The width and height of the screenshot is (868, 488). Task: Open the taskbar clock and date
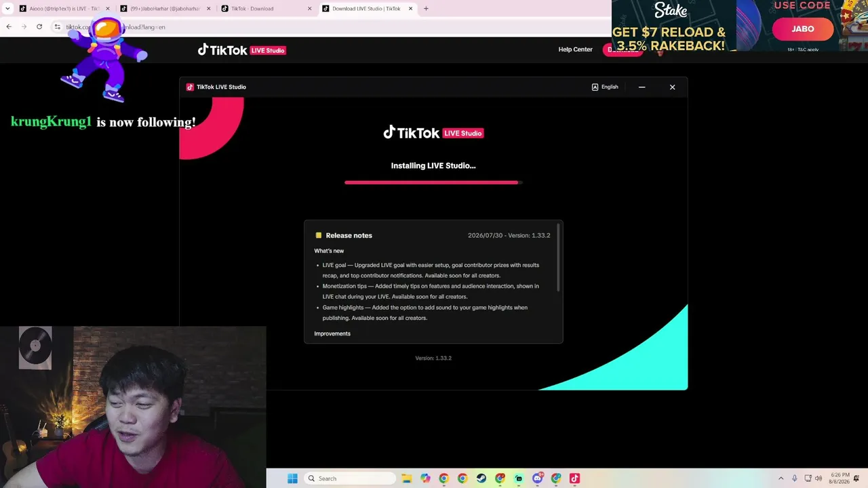coord(839,479)
